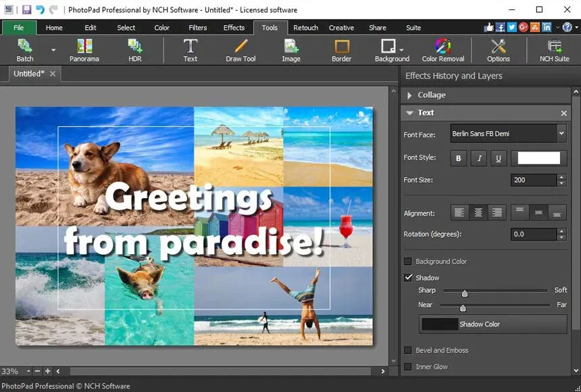Viewport: 581px width, 392px height.
Task: Enable Bevel and Emboss
Action: point(408,350)
